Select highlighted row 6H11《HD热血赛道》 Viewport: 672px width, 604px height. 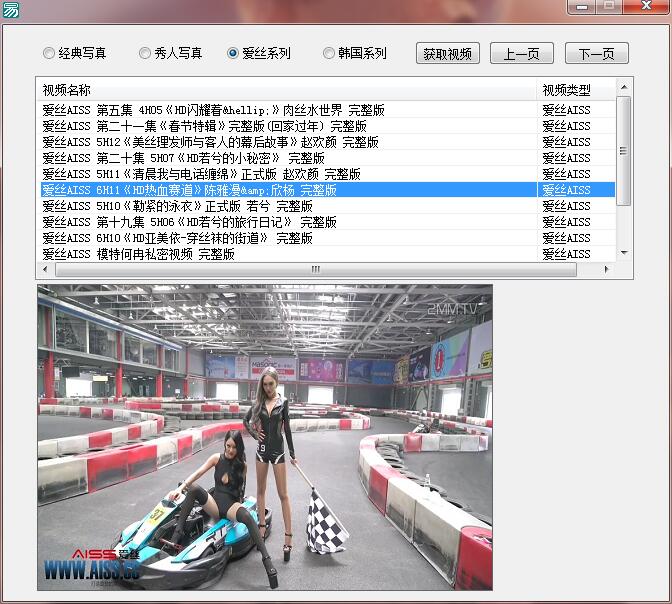[x=327, y=190]
